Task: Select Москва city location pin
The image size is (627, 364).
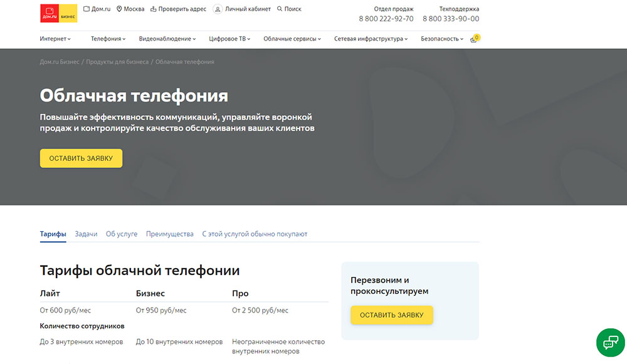Action: click(x=119, y=9)
